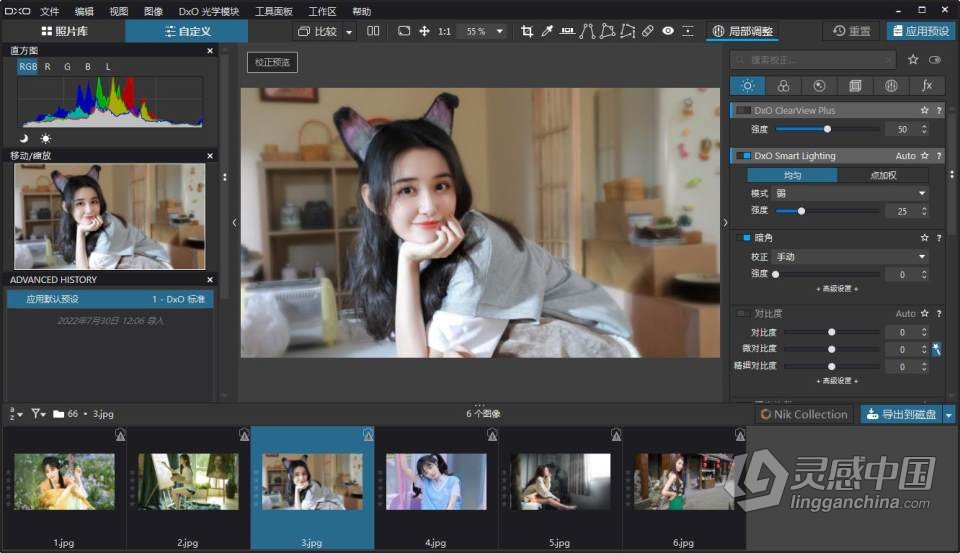Toggle show active corrections only switch
Image resolution: width=960 pixels, height=553 pixels.
[x=935, y=59]
